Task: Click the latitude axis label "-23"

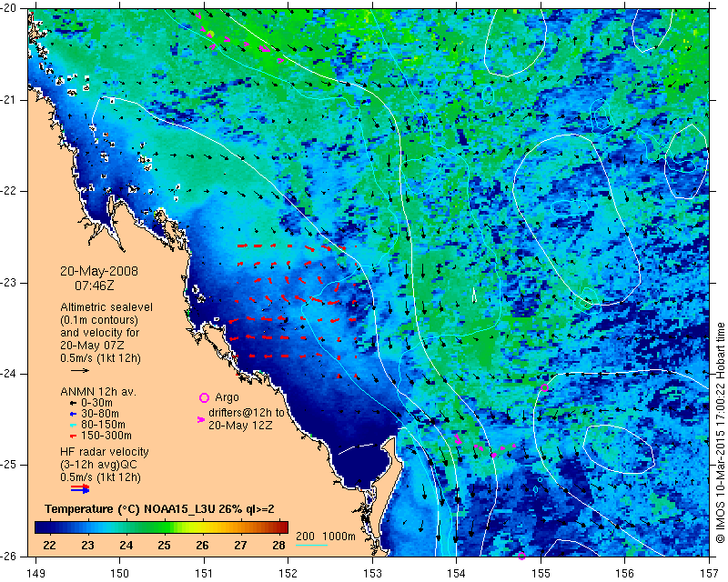Action: pos(9,283)
